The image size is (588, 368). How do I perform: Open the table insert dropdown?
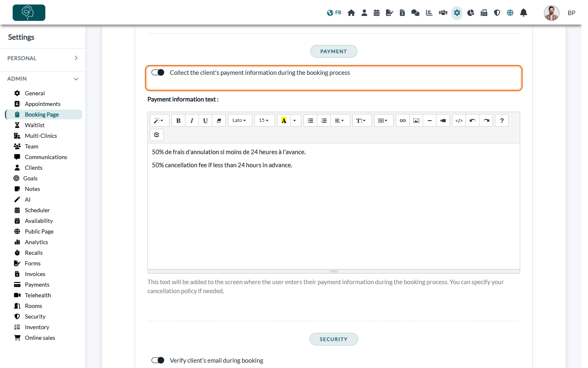pos(383,121)
